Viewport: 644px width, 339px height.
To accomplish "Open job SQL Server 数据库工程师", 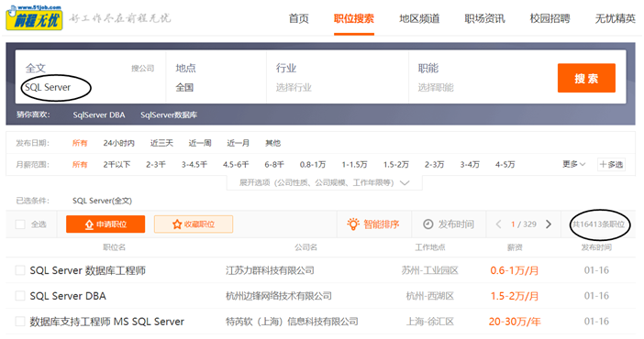I will (x=88, y=270).
